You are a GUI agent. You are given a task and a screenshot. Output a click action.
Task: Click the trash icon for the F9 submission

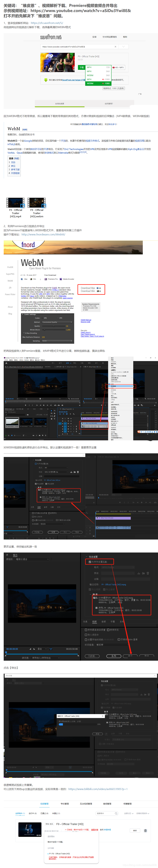(145, 831)
